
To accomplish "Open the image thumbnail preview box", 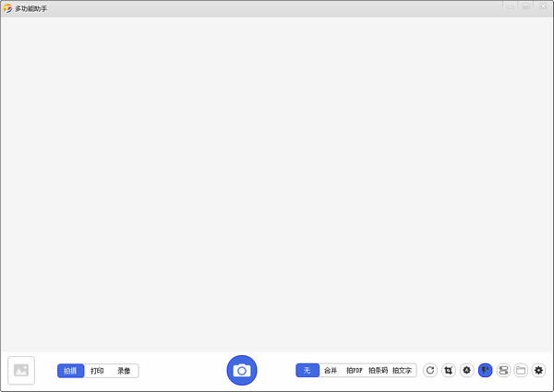I will 21,370.
